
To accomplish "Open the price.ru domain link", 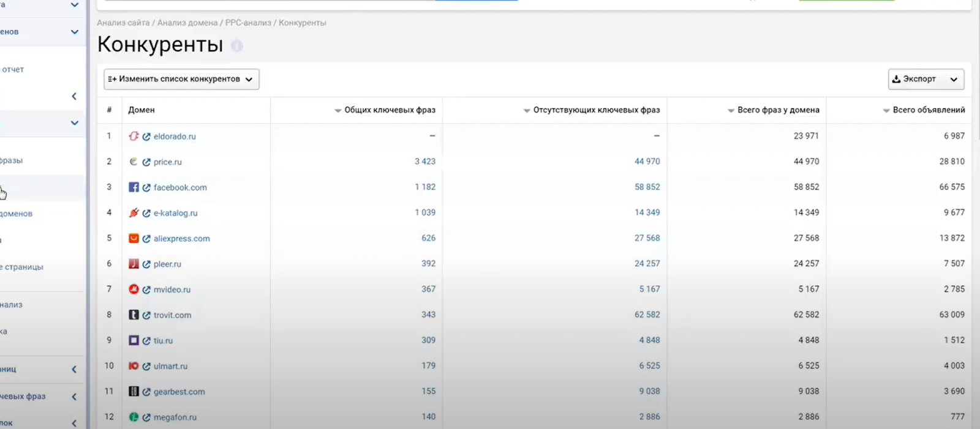I will click(x=168, y=162).
